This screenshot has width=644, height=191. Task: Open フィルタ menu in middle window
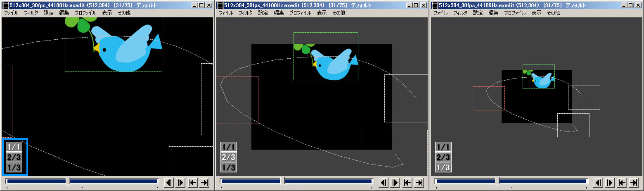246,13
